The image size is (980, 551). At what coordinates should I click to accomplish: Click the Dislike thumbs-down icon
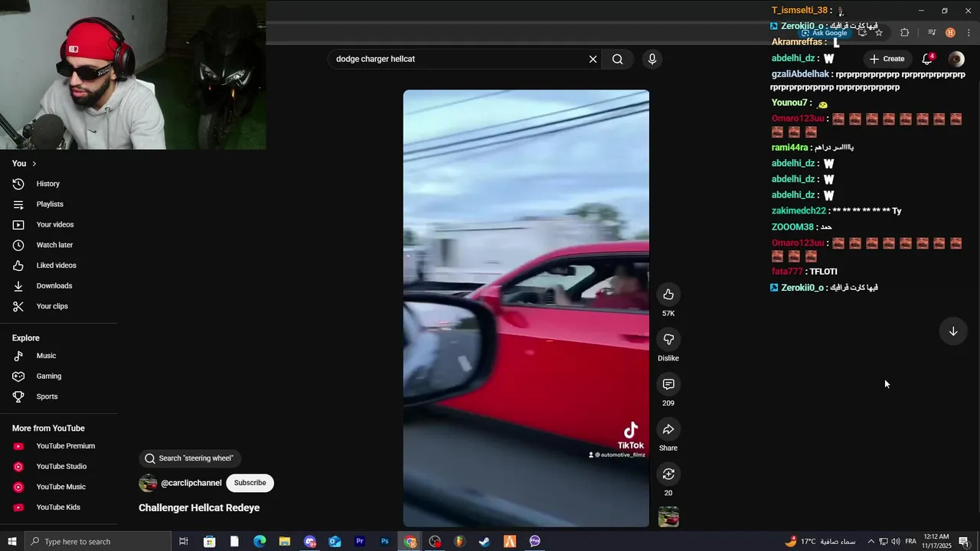(x=668, y=339)
